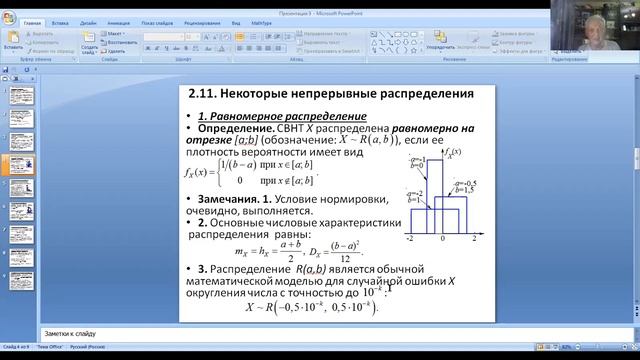Clear formatting with the eraser icon
Screen dimensions: 640x360
coord(226,37)
